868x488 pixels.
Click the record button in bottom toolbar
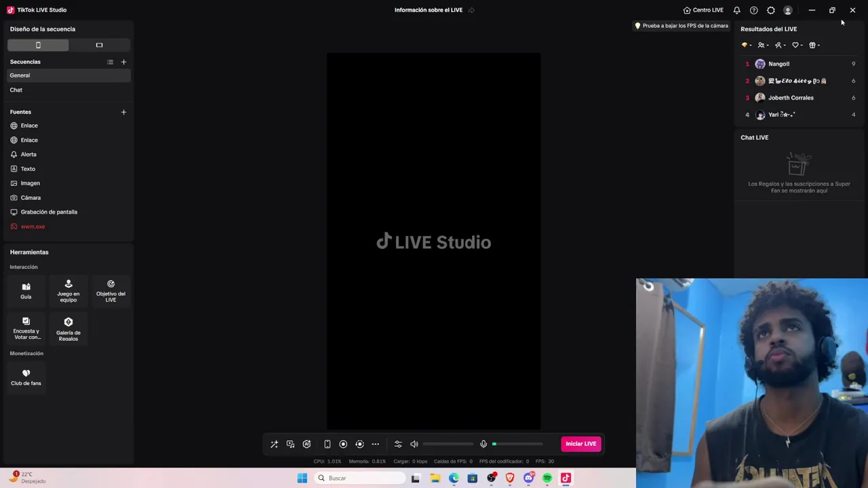343,444
